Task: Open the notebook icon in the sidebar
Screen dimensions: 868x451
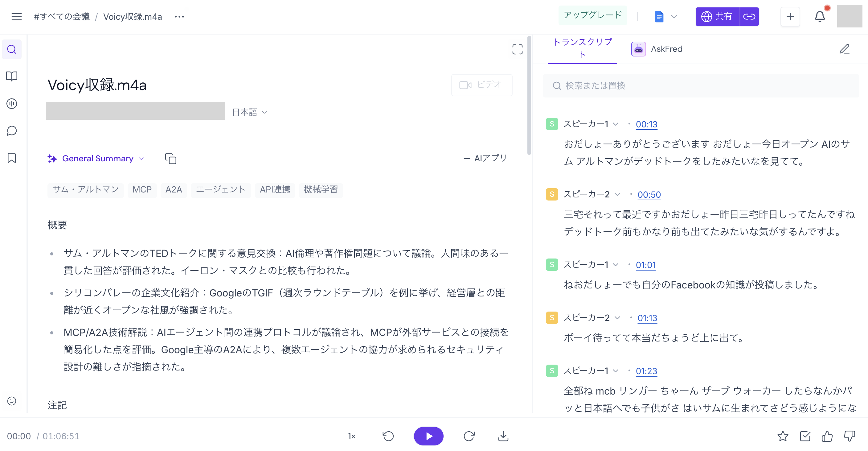Action: point(12,77)
